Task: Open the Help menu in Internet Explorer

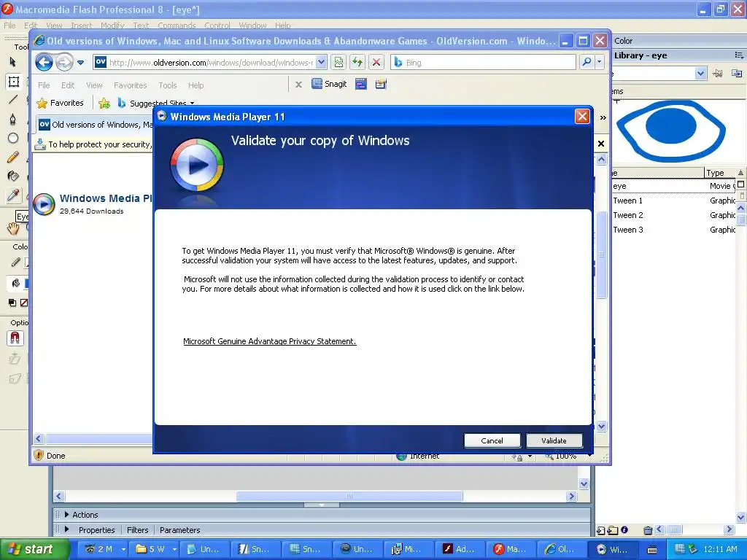Action: (196, 85)
